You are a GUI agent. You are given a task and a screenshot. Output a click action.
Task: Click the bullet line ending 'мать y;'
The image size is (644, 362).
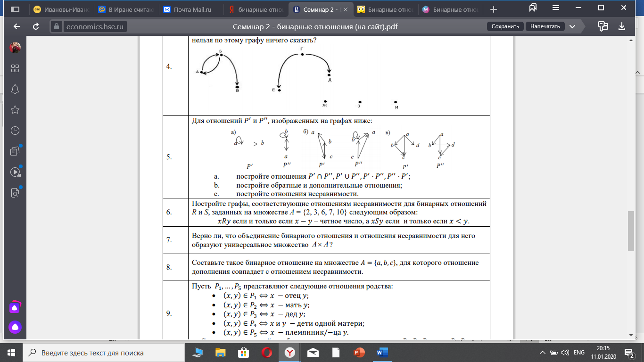coord(267,304)
